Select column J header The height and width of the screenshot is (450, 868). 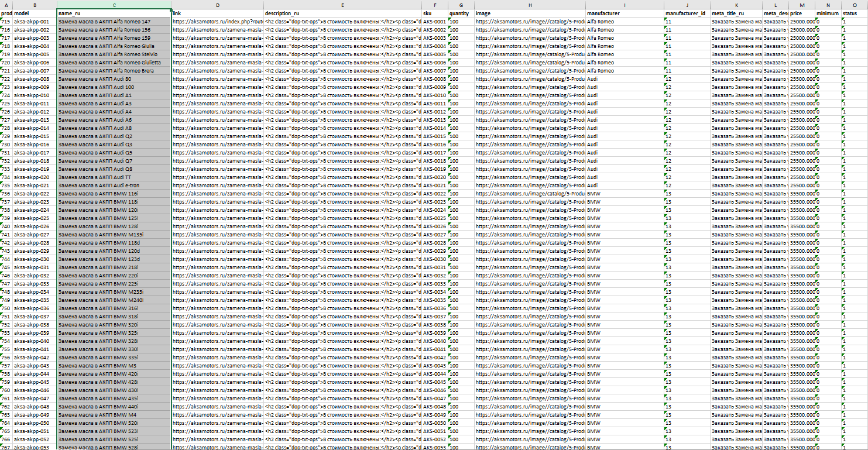687,5
